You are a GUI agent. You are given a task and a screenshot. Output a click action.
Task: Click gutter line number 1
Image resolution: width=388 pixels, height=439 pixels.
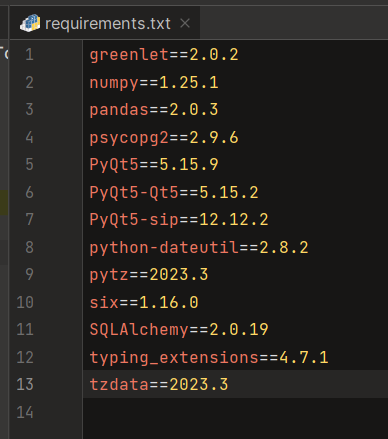29,55
